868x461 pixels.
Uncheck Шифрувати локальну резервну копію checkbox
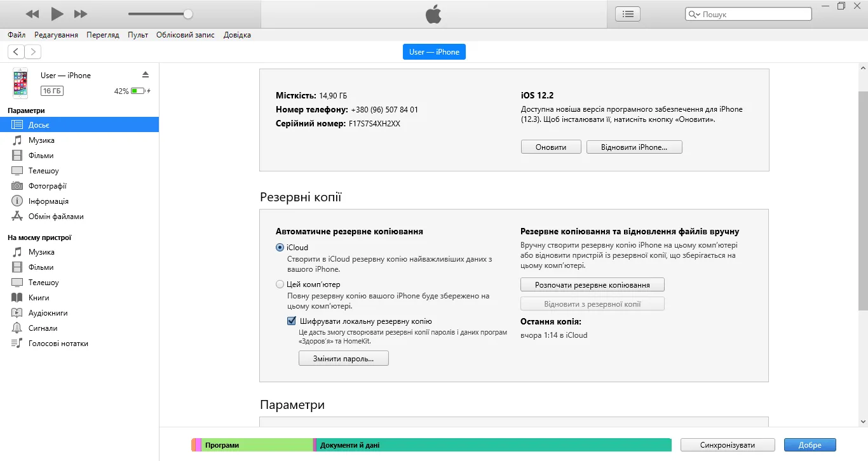(x=292, y=321)
